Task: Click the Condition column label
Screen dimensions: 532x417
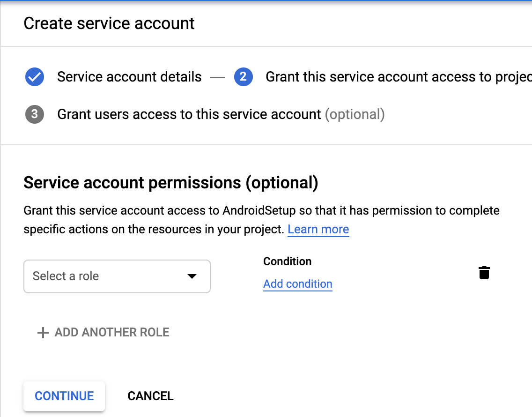Action: coord(287,261)
